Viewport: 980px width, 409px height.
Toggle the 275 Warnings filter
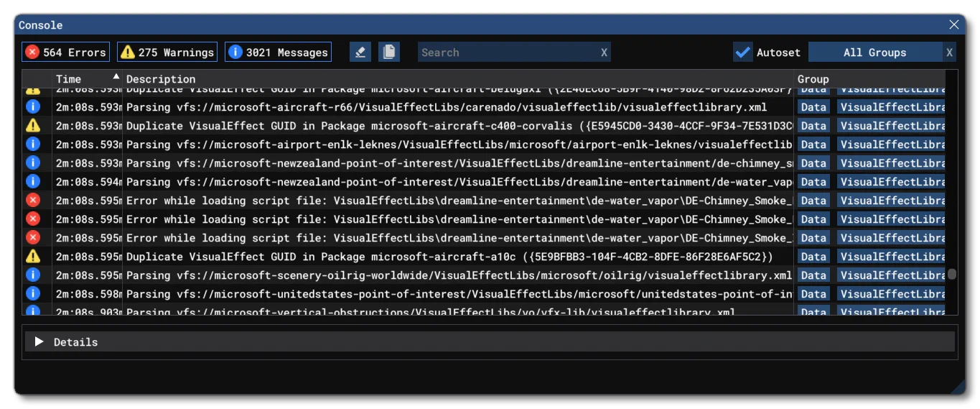click(167, 52)
